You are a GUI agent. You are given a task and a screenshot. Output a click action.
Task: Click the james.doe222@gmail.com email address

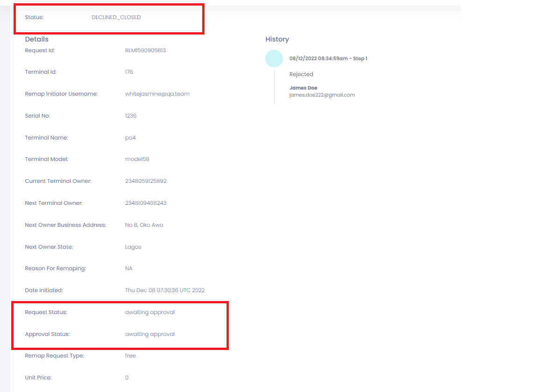tap(322, 95)
